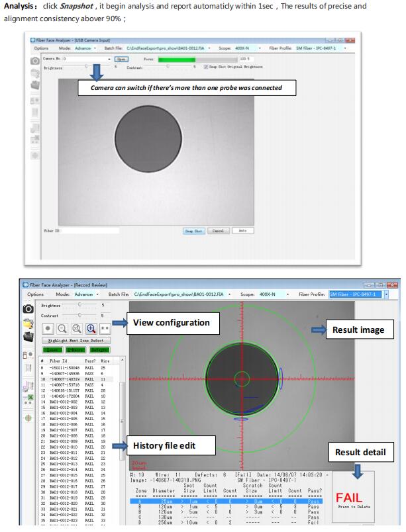Click the Snap Shot button

click(x=194, y=231)
